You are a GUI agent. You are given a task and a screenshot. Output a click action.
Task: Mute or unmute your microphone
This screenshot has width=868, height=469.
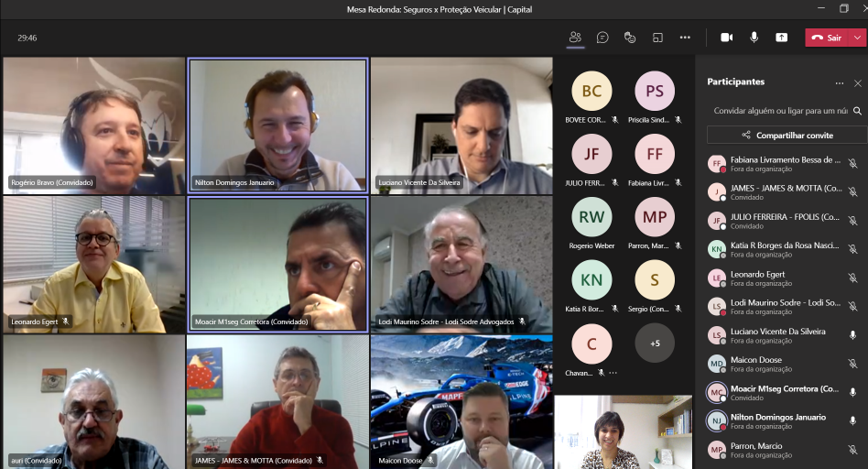tap(754, 38)
